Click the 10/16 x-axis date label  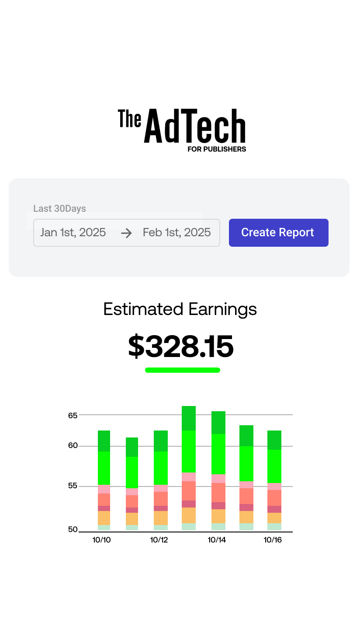tap(273, 540)
